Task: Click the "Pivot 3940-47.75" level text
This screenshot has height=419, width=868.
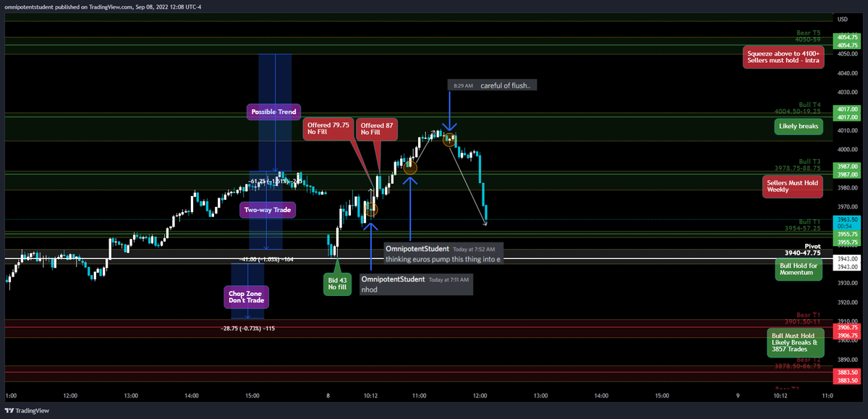Action: [801, 250]
